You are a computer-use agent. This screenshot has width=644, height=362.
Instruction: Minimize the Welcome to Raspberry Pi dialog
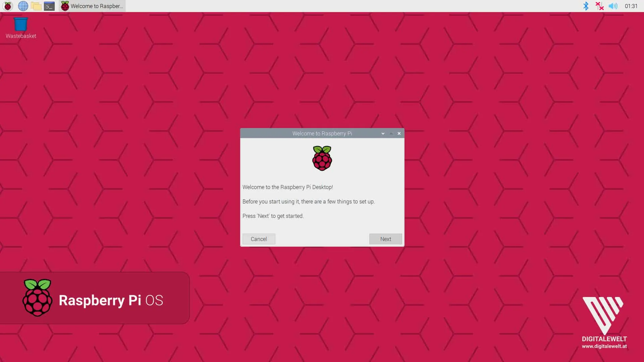click(x=383, y=133)
